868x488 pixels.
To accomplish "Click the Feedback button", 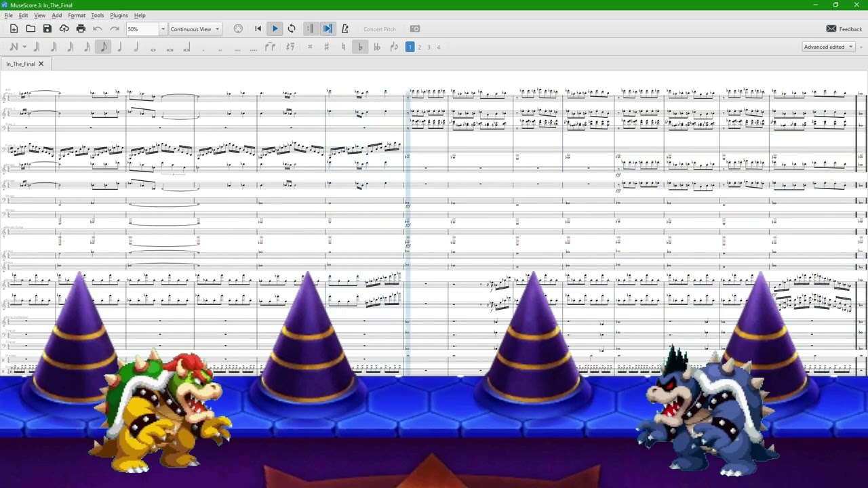I will click(x=844, y=29).
